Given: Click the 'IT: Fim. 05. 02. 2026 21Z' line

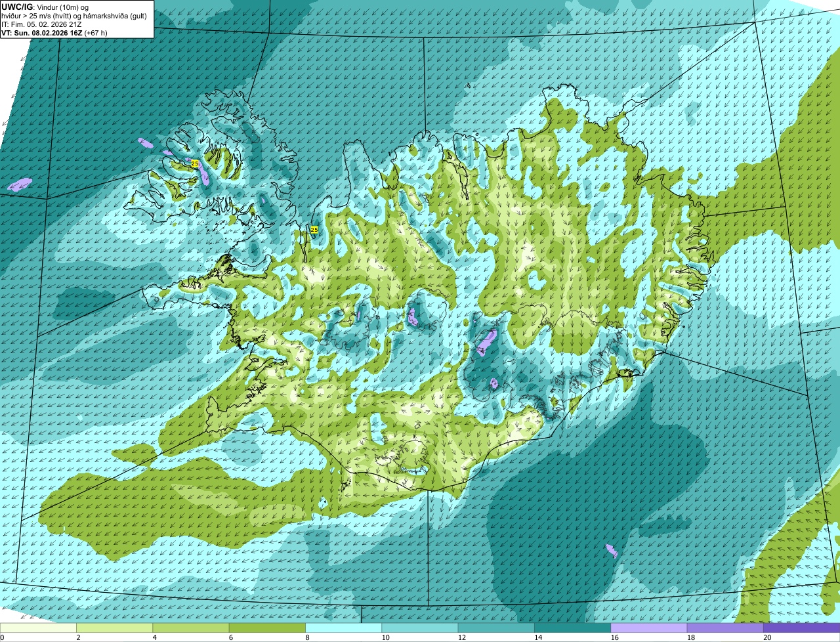Looking at the screenshot, I should (41, 24).
